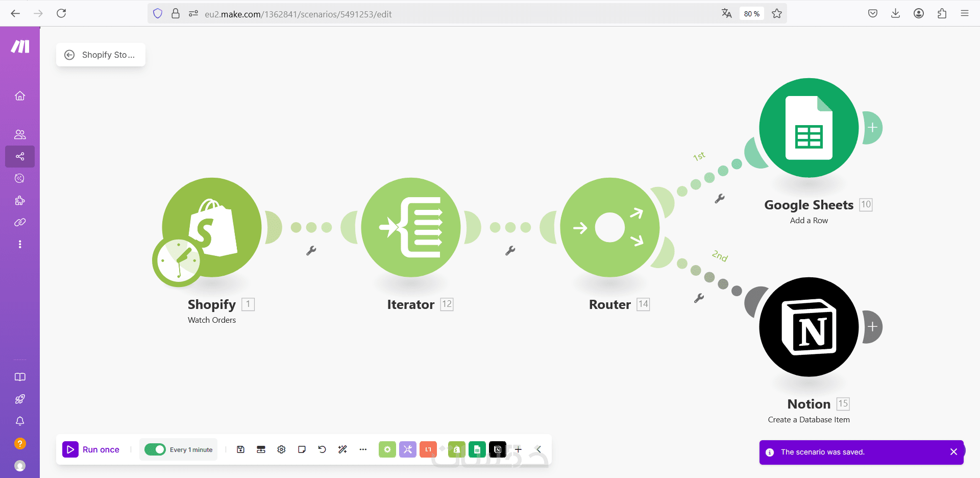Collapse the favorites toolbar with the chevron
Screen dimensions: 980x478
pyautogui.click(x=538, y=449)
